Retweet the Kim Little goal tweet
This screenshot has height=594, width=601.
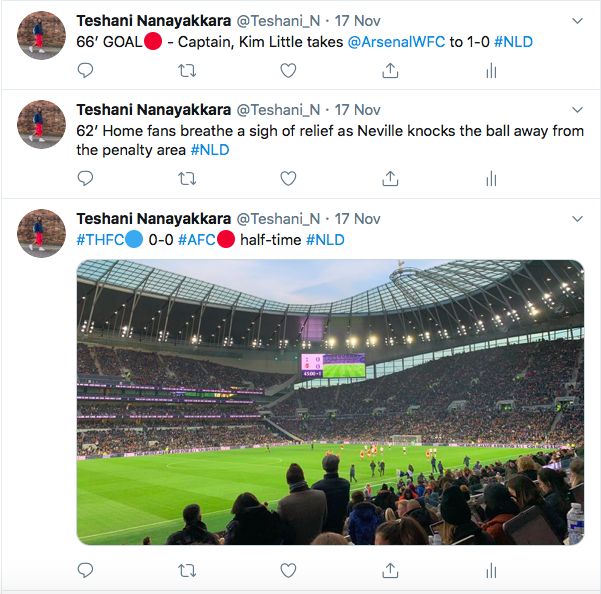click(187, 70)
